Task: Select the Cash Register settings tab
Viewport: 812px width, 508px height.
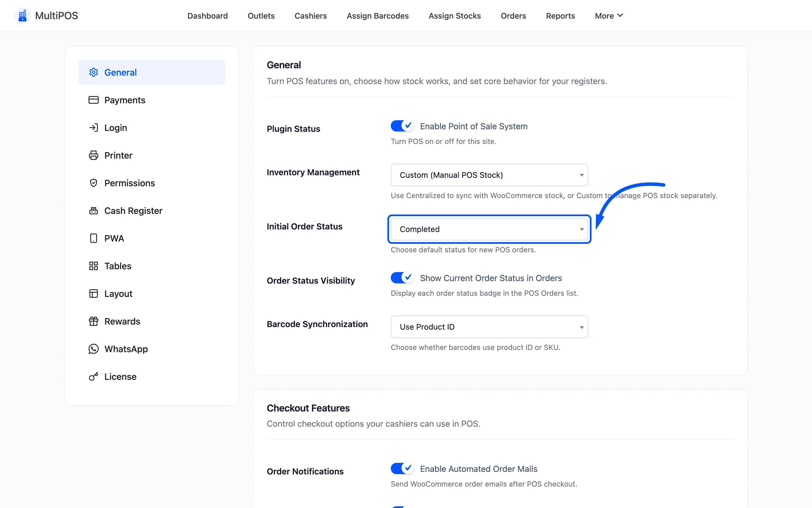Action: click(x=152, y=211)
